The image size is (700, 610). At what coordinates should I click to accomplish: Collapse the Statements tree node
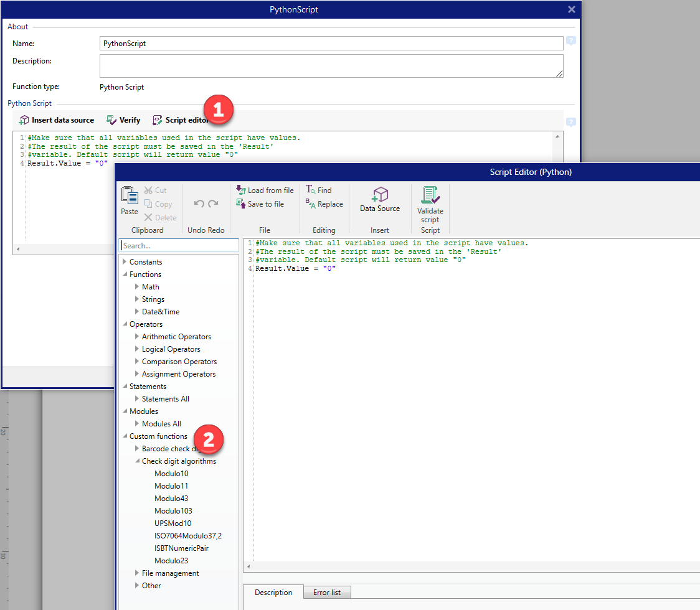pyautogui.click(x=125, y=387)
